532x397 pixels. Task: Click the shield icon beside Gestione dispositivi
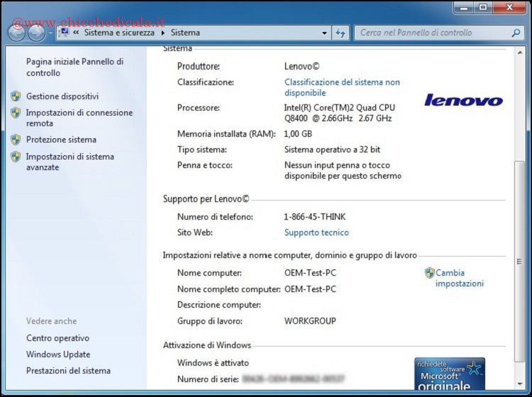point(16,96)
